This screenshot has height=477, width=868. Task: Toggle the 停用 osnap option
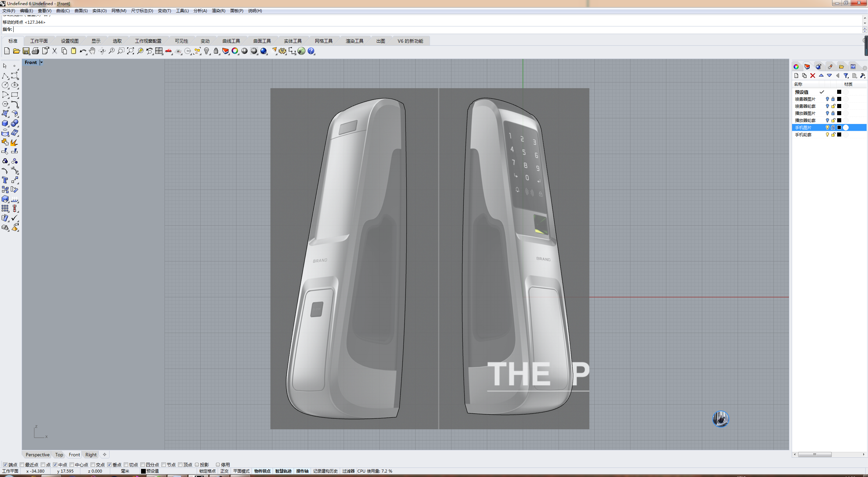[x=218, y=464]
